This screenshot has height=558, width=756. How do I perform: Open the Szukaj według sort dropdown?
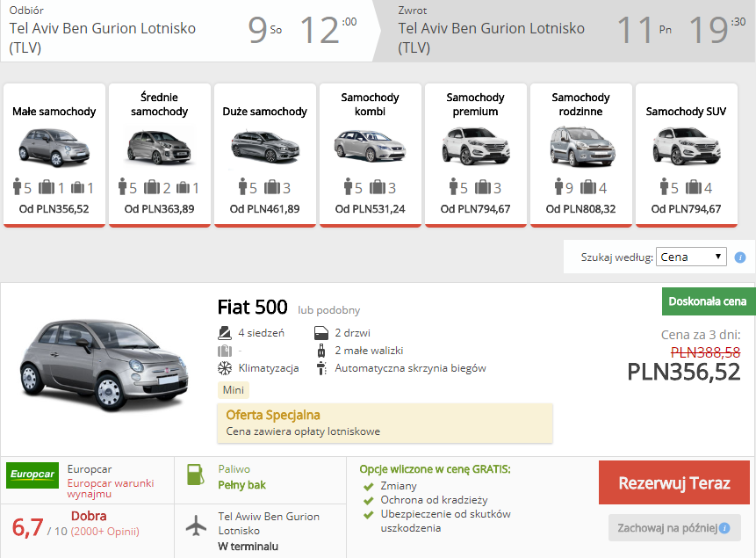(692, 257)
